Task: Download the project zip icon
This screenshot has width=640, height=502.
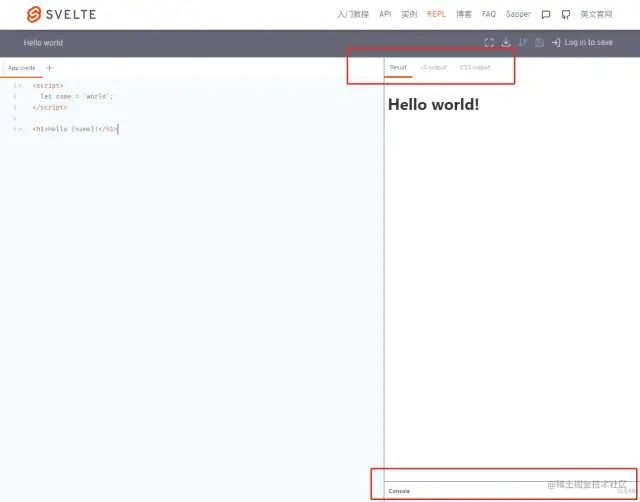Action: click(x=506, y=42)
